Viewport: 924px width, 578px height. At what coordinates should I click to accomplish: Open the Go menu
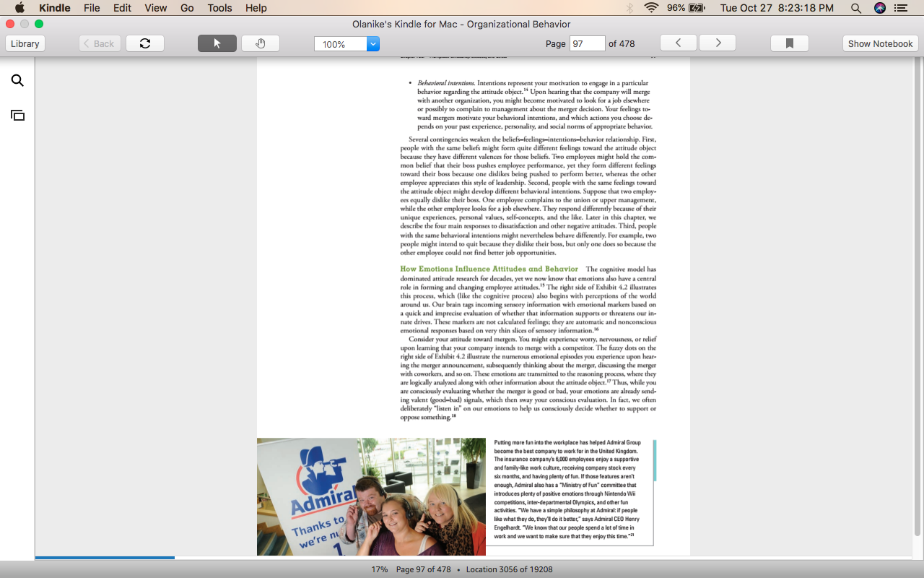[187, 8]
